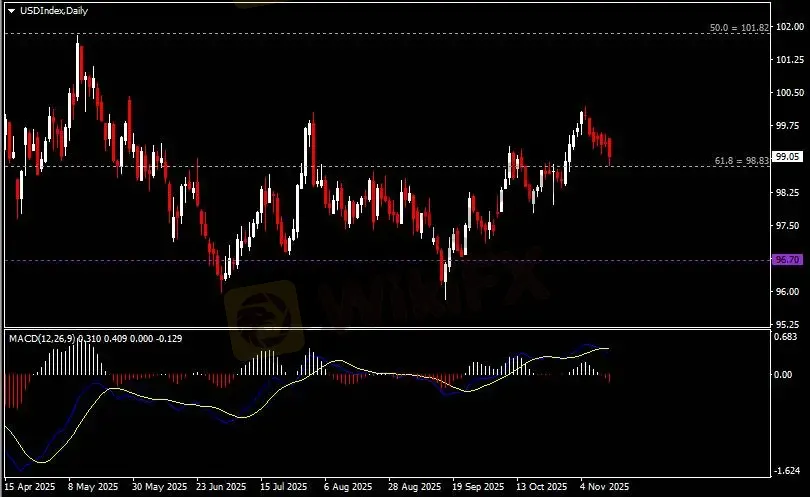Image resolution: width=810 pixels, height=497 pixels.
Task: Click the 97.50 price axis value
Action: coord(788,225)
